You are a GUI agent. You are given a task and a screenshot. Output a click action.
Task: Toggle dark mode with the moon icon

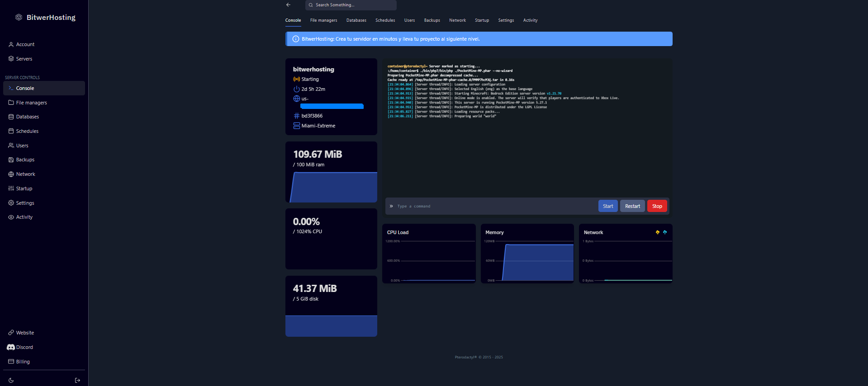(x=11, y=381)
